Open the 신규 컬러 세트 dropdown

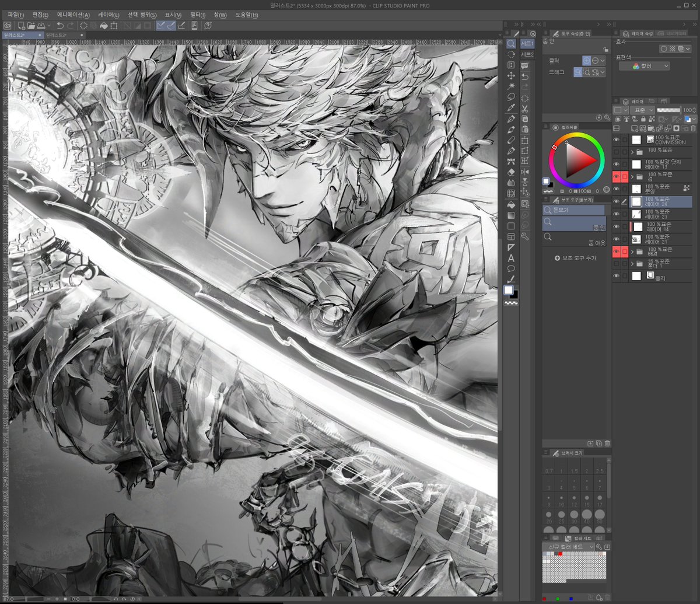(x=568, y=547)
